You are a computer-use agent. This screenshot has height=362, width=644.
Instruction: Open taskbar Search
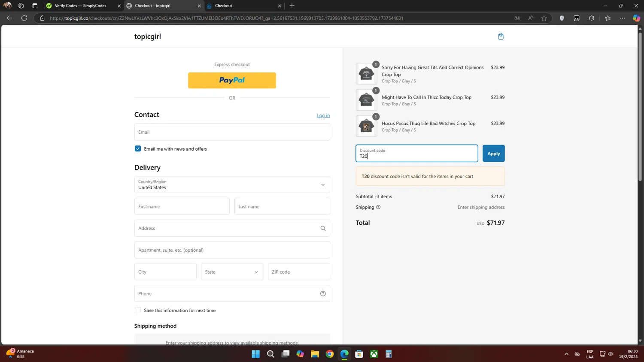270,354
